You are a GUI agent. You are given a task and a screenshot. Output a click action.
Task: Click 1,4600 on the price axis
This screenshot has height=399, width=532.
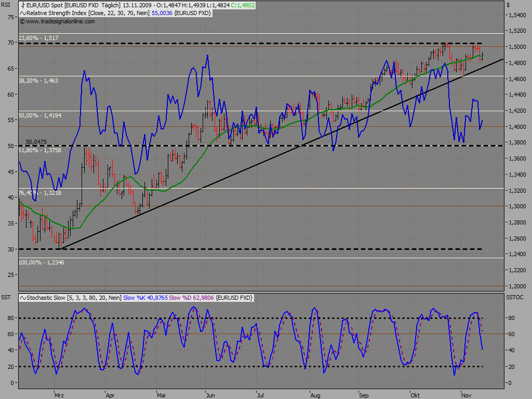click(517, 79)
